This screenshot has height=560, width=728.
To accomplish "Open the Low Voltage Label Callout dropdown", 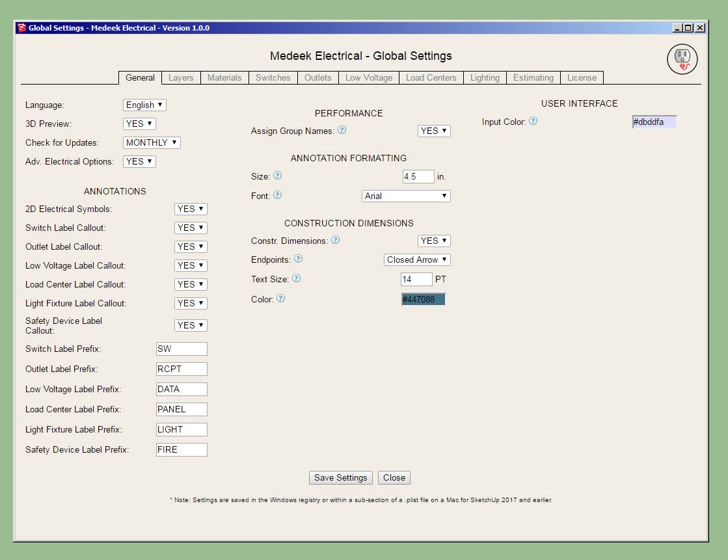I will pyautogui.click(x=191, y=265).
